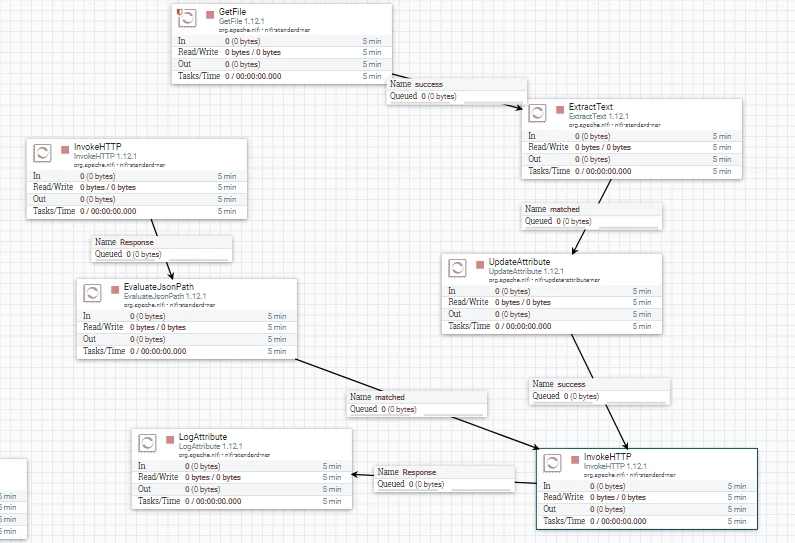Click the ExtractText processor name
This screenshot has height=543, width=795.
pos(591,106)
